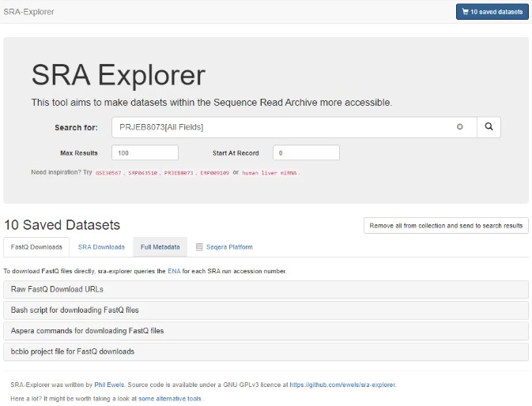Try the SRP043510 example search
532x406 pixels.
[144, 172]
